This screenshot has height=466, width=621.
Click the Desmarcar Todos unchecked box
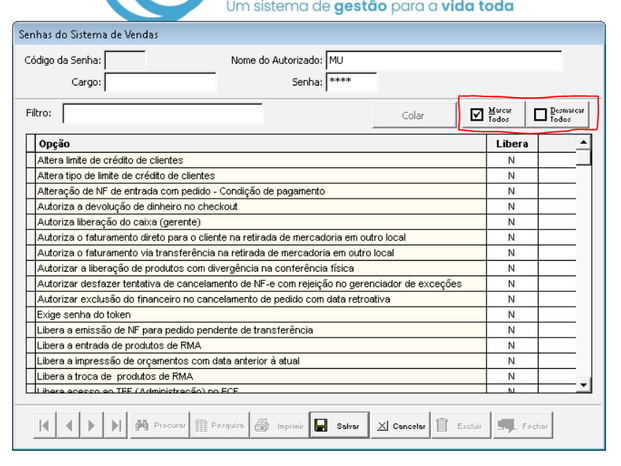click(558, 114)
